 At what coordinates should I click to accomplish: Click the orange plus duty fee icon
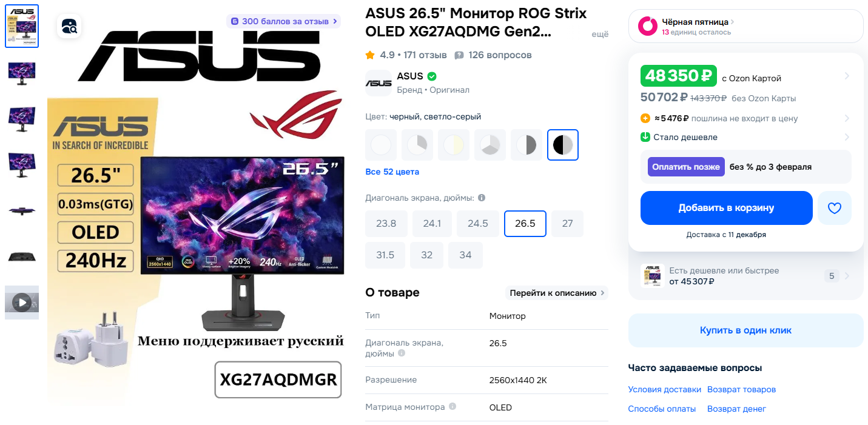645,118
